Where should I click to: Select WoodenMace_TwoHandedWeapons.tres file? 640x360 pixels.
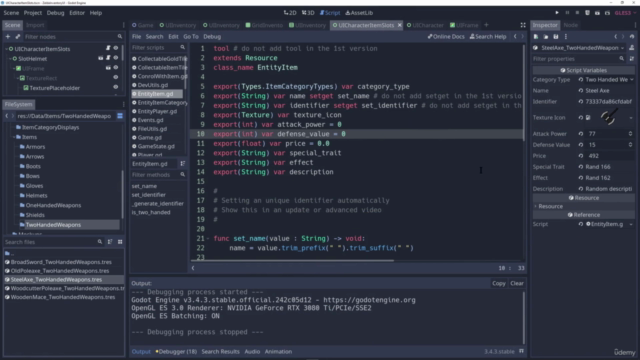63,297
